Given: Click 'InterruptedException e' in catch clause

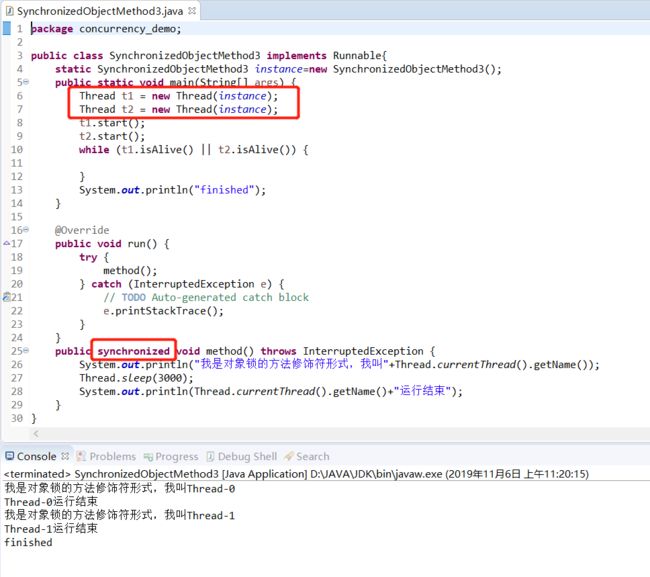Looking at the screenshot, I should pyautogui.click(x=200, y=284).
